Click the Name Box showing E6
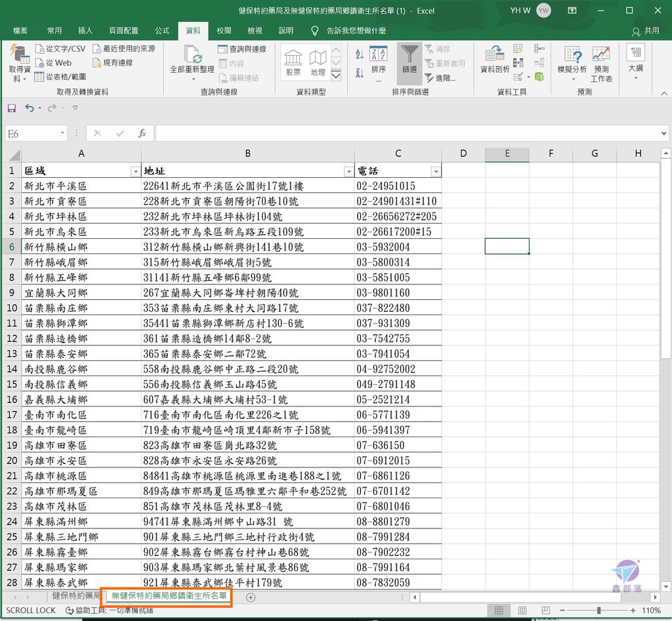 [33, 133]
